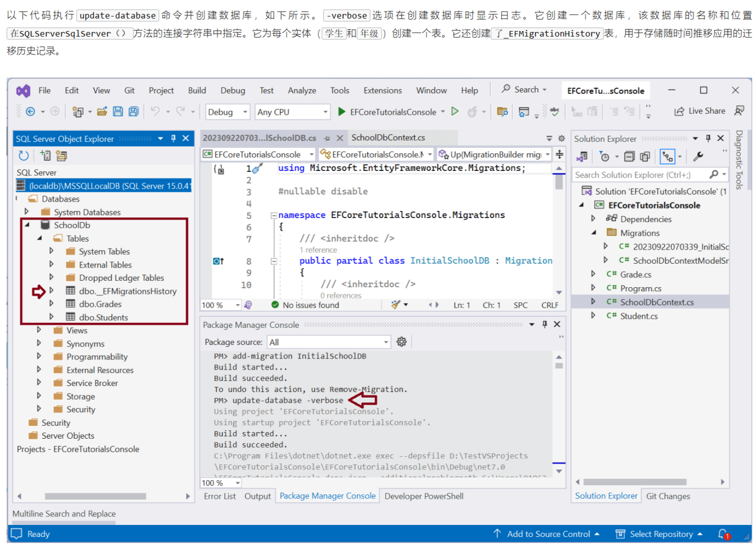The height and width of the screenshot is (551, 756).
Task: Collapse the SchoolDb database node
Action: pyautogui.click(x=27, y=225)
